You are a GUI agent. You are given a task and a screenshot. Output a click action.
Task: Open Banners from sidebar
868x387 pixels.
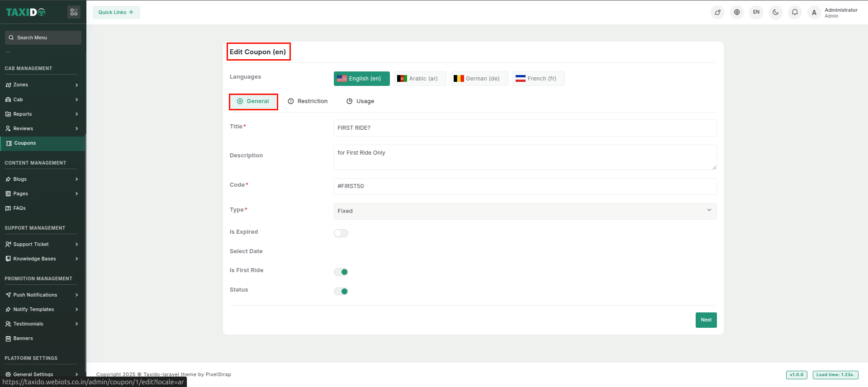pyautogui.click(x=23, y=338)
